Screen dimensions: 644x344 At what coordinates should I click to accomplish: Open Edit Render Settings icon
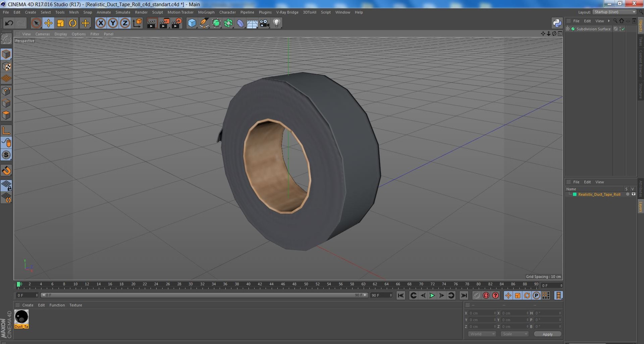pos(176,23)
